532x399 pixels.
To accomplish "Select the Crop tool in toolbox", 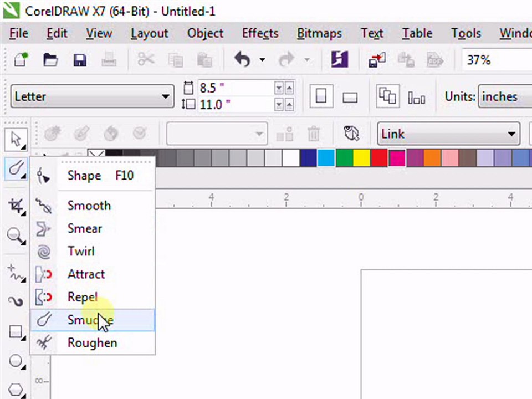I will click(x=16, y=206).
